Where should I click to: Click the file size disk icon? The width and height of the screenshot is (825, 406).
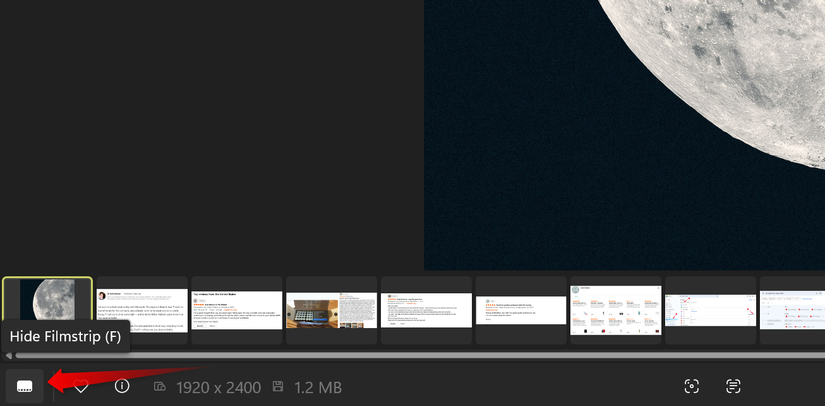pyautogui.click(x=278, y=387)
